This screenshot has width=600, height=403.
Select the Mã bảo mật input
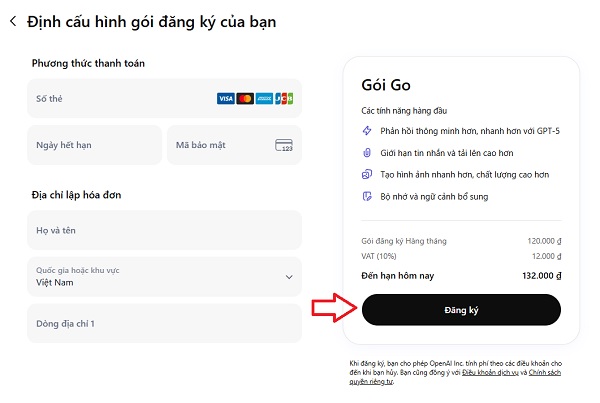tap(220, 145)
